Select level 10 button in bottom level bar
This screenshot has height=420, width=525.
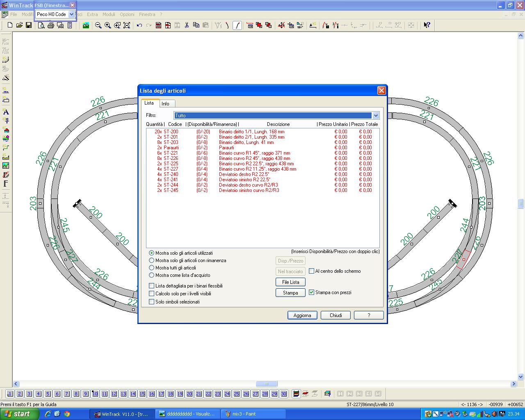[95, 394]
